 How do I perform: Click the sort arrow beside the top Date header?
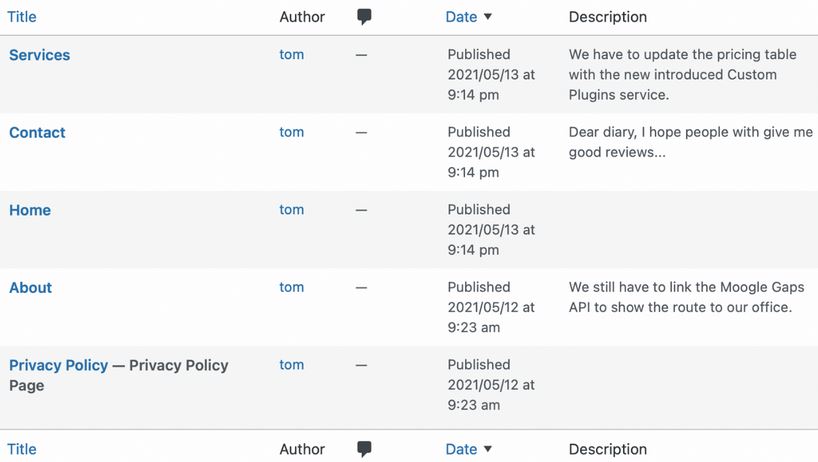[488, 17]
